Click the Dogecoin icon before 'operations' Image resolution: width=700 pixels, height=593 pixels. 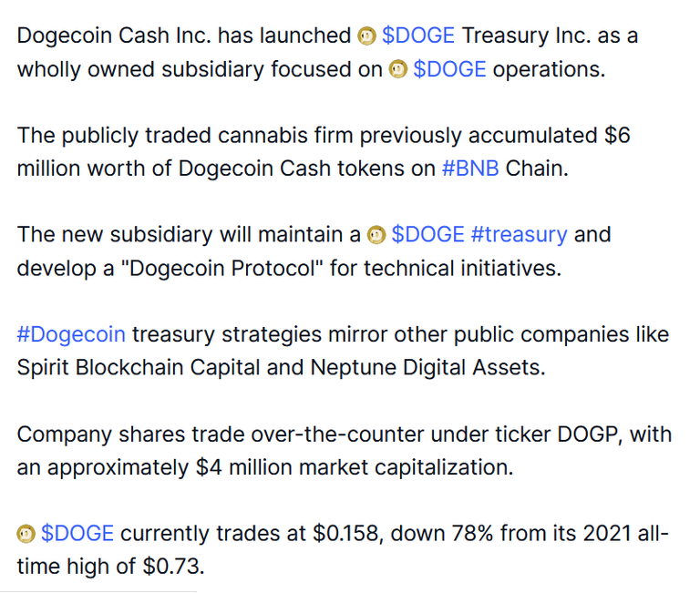click(398, 69)
